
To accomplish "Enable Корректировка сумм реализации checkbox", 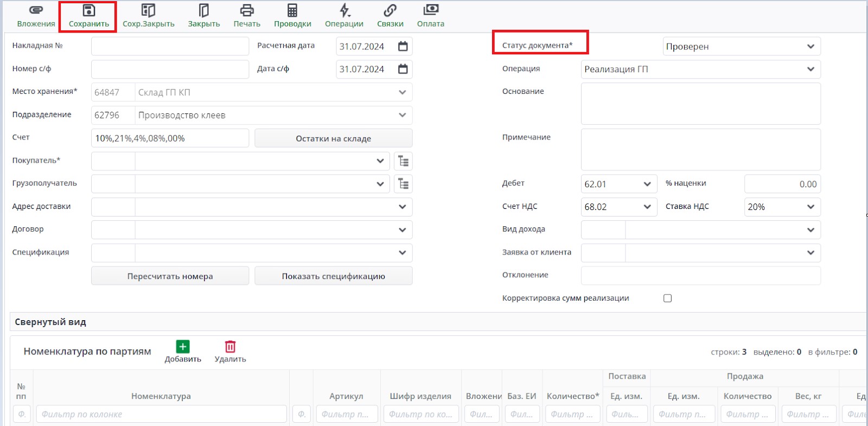I will click(x=667, y=298).
